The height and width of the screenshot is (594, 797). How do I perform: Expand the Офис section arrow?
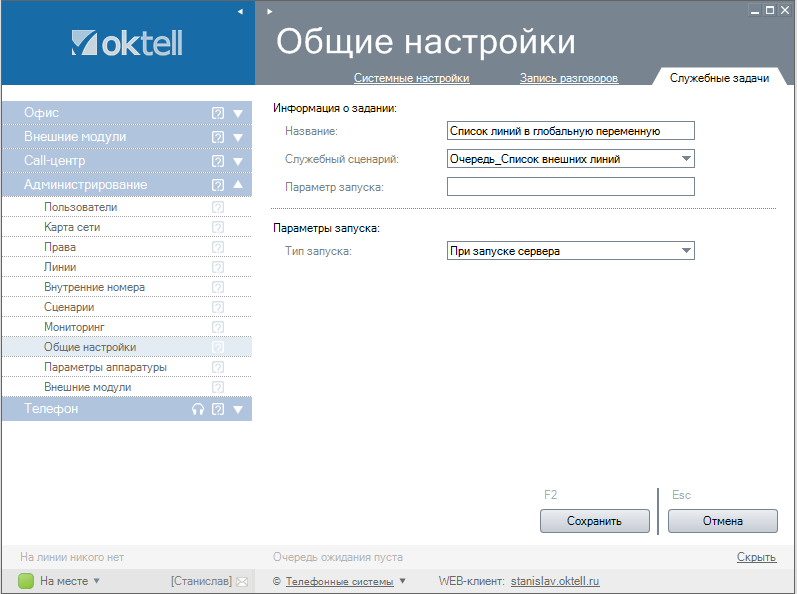(238, 113)
